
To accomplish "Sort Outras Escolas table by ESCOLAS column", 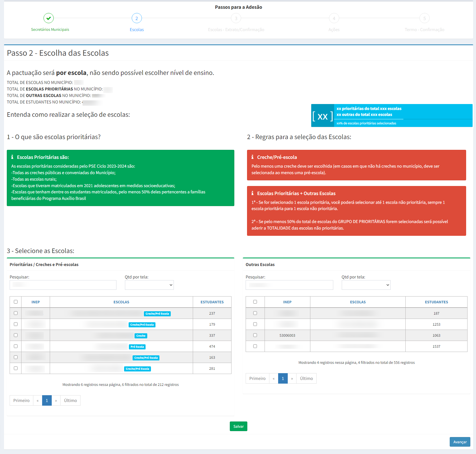I will coord(358,302).
